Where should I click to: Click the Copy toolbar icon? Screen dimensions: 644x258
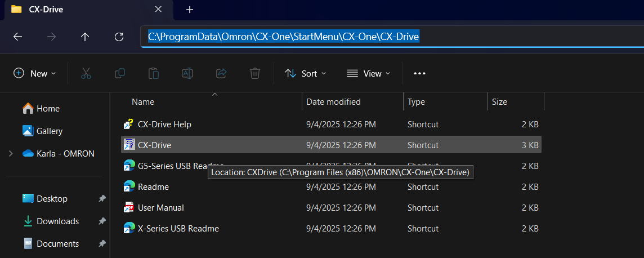[x=119, y=74]
